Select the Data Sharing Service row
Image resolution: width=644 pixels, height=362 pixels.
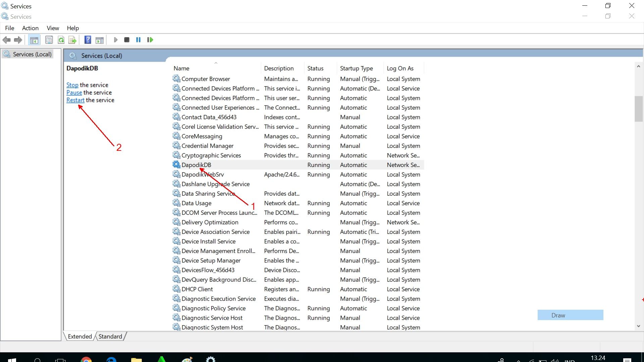click(298, 193)
